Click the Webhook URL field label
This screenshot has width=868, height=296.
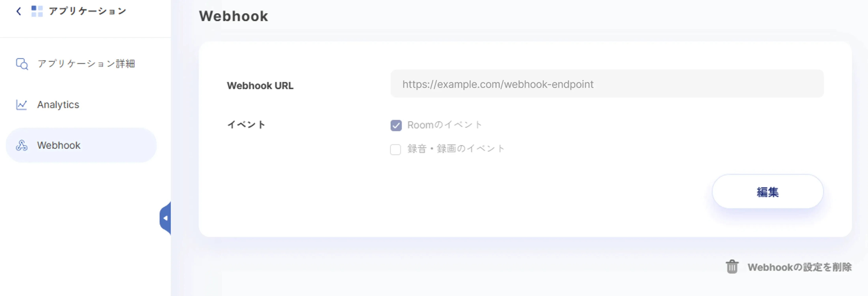(x=260, y=86)
